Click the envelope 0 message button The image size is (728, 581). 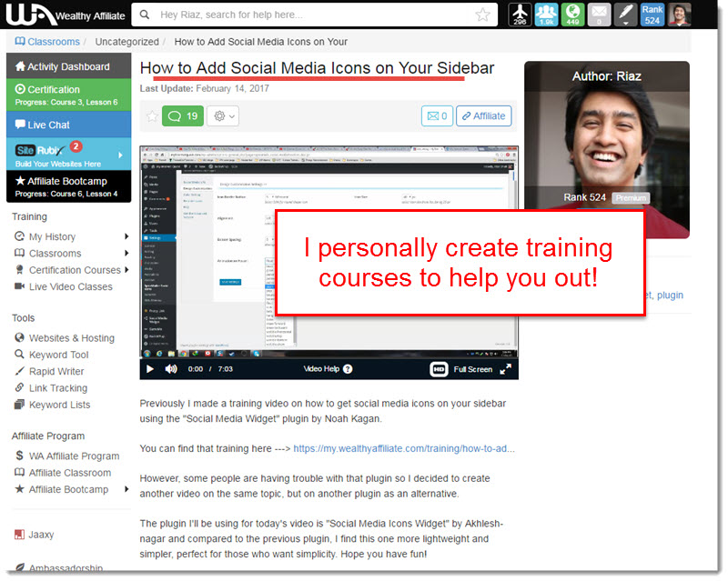437,116
